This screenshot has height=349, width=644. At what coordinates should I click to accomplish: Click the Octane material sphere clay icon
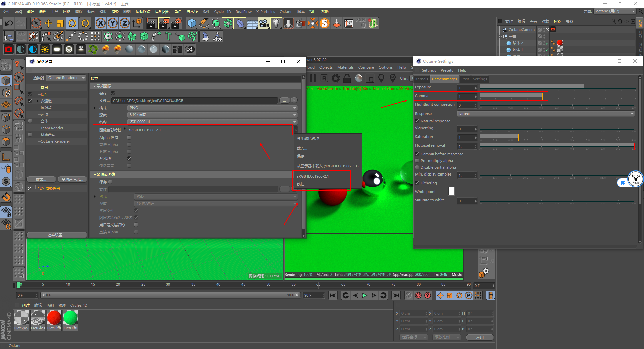[x=359, y=78]
